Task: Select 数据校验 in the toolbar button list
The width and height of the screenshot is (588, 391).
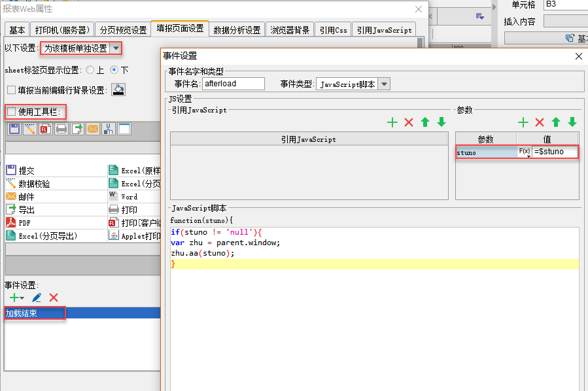Action: pos(56,183)
